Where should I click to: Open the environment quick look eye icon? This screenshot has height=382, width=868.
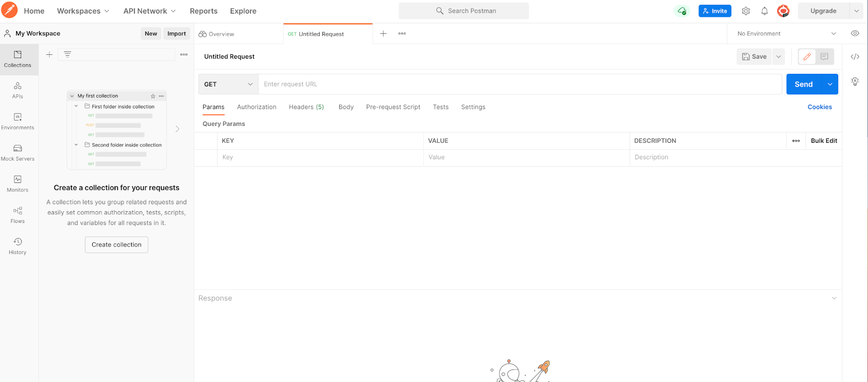coord(855,34)
